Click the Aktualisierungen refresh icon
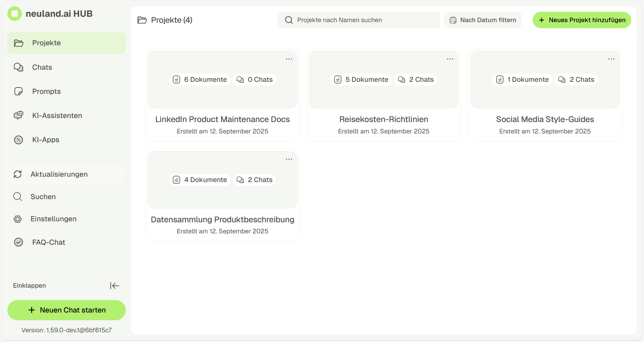This screenshot has height=342, width=644. (x=18, y=174)
